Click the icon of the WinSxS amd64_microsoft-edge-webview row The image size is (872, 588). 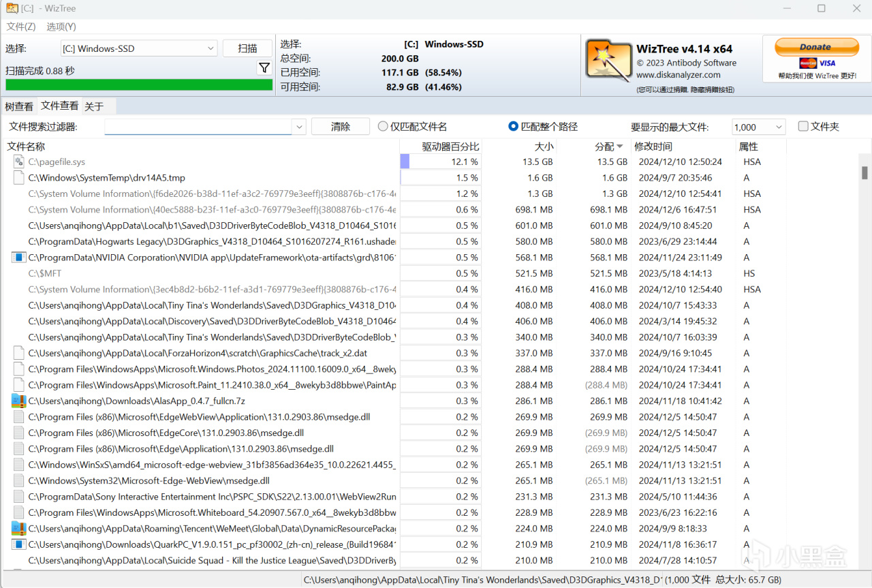click(x=19, y=465)
